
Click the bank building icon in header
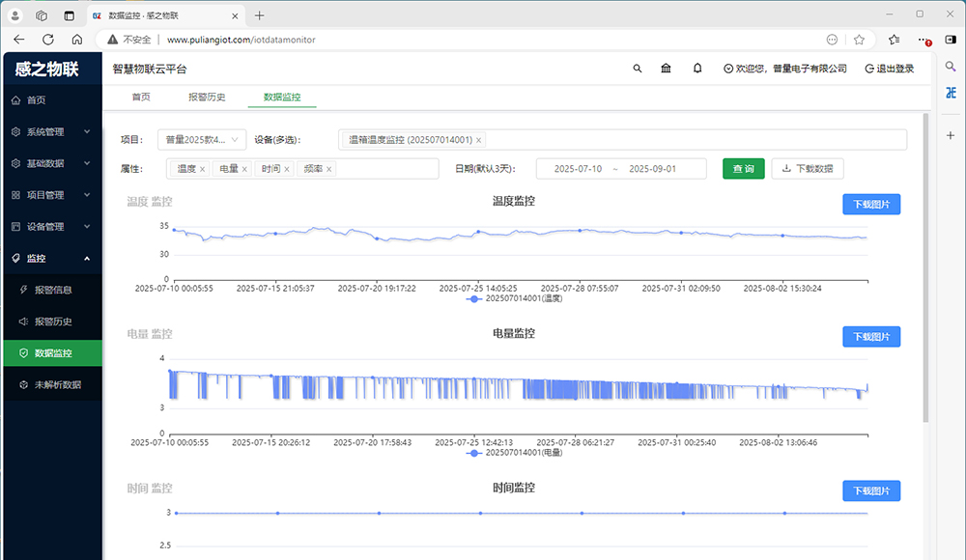(x=667, y=69)
